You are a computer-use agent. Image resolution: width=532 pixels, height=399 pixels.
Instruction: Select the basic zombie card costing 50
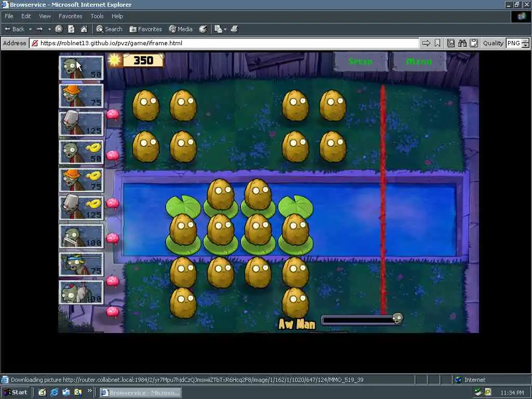pyautogui.click(x=81, y=68)
